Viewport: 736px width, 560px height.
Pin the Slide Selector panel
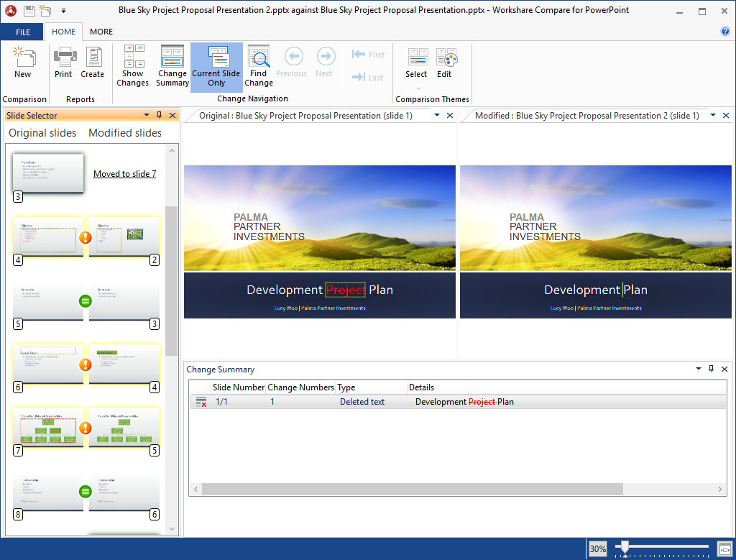click(x=159, y=115)
